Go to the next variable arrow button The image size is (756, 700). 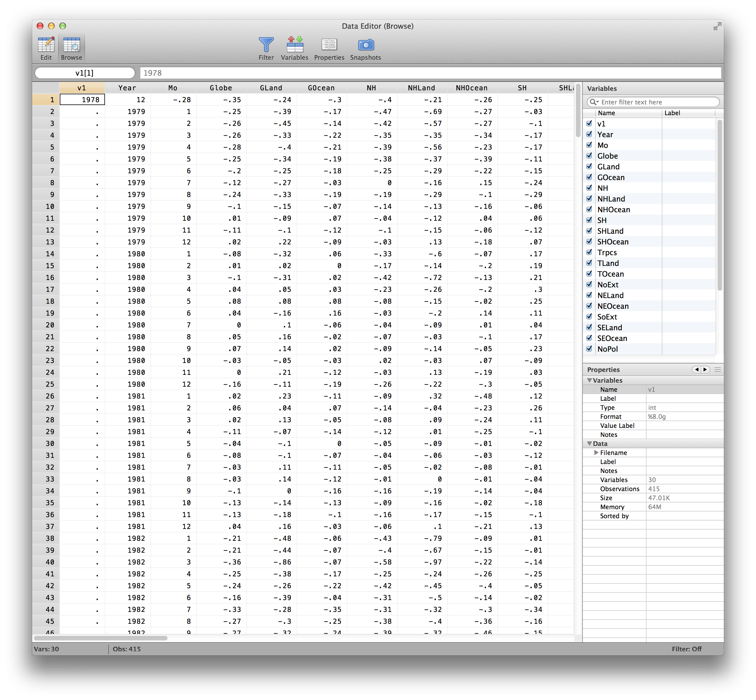click(x=705, y=369)
